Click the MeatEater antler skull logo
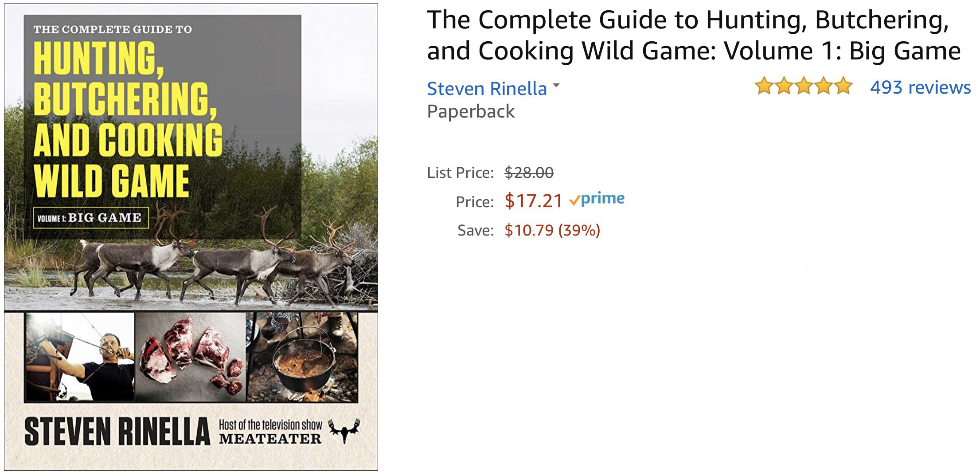The width and height of the screenshot is (980, 476). click(x=344, y=429)
